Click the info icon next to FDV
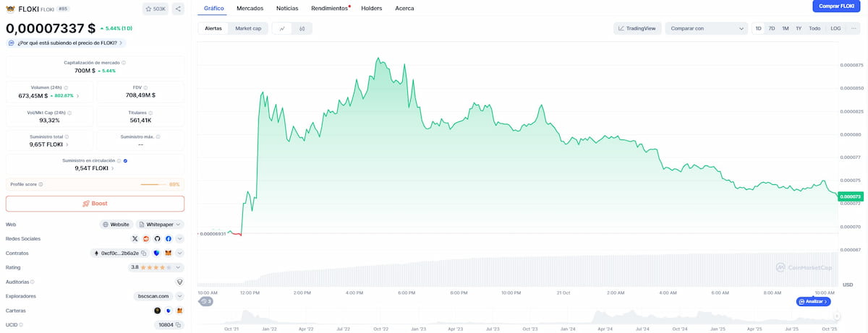The image size is (868, 333). click(x=146, y=87)
